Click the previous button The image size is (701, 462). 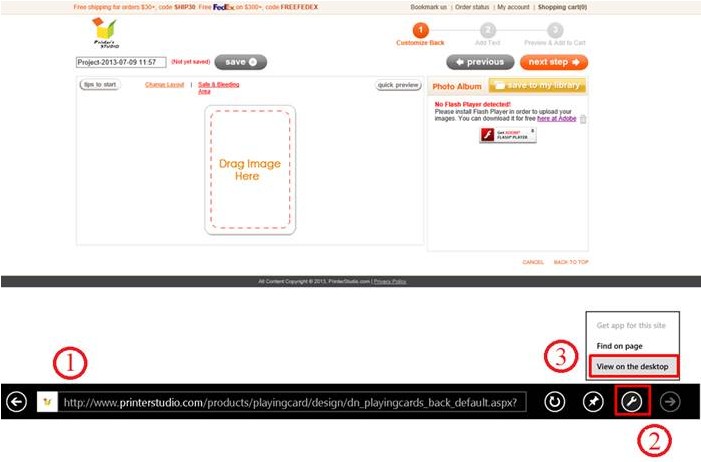point(480,62)
